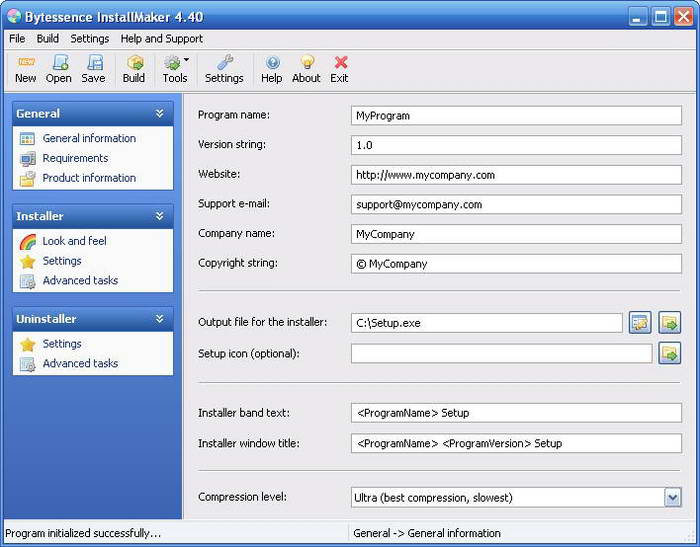Click the Uninstaller Settings star icon

pos(27,344)
